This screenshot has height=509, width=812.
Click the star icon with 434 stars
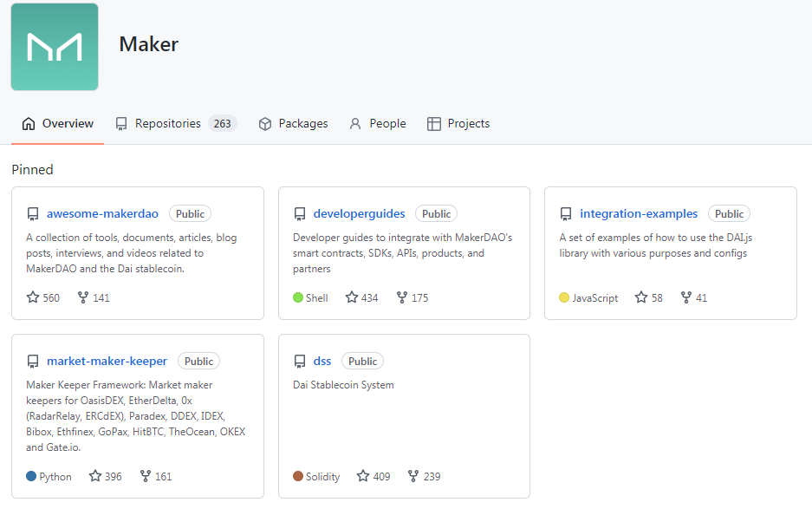click(x=352, y=297)
